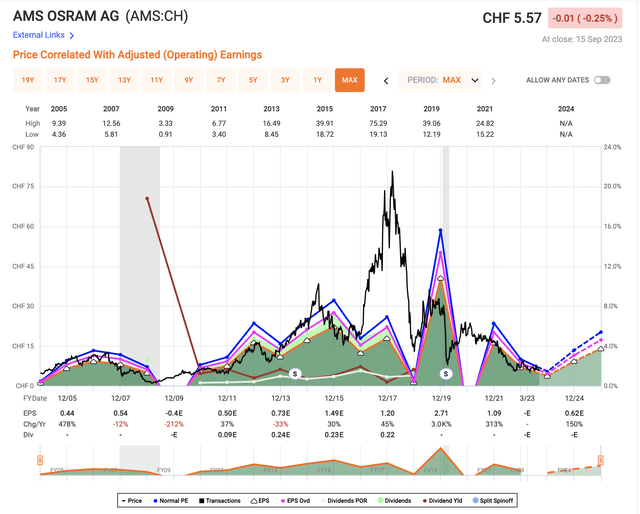This screenshot has height=514, width=640.
Task: Click the 12/19 Chg/Yr value 3.0K%
Action: click(x=441, y=424)
